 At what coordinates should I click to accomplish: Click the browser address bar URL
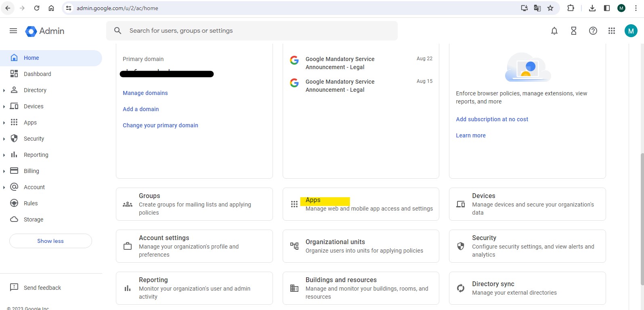tap(117, 8)
